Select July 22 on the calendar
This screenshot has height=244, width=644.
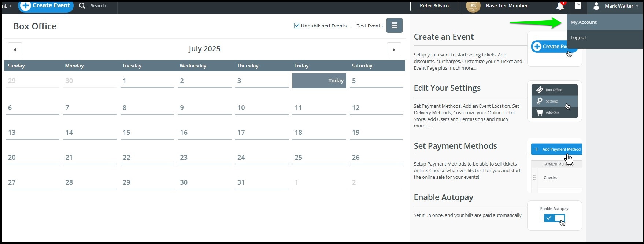pyautogui.click(x=147, y=158)
